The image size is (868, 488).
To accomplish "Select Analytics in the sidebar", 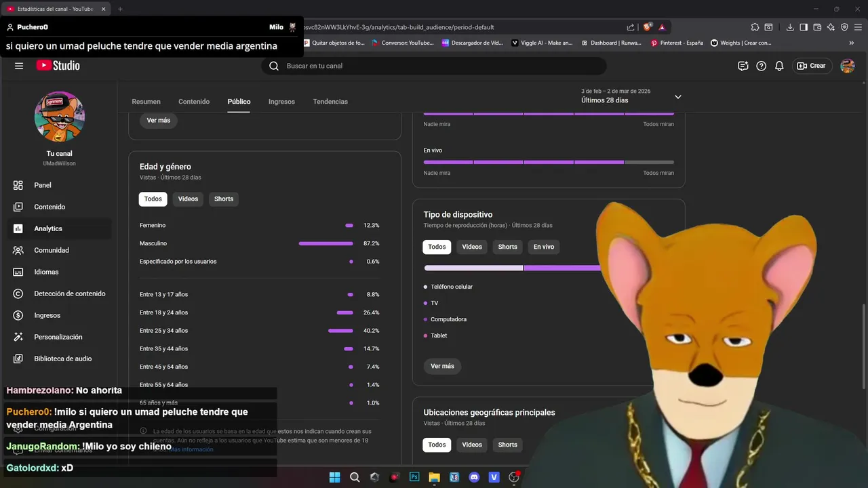I will [x=60, y=228].
